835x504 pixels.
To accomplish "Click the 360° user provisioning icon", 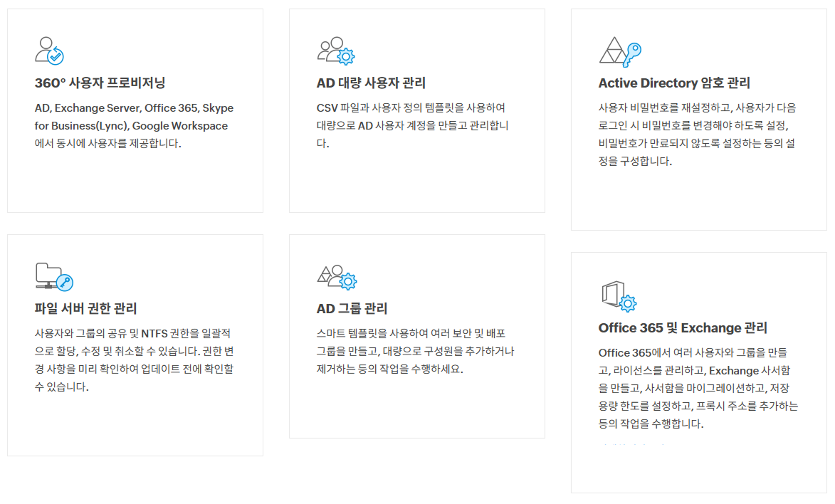I will point(49,51).
